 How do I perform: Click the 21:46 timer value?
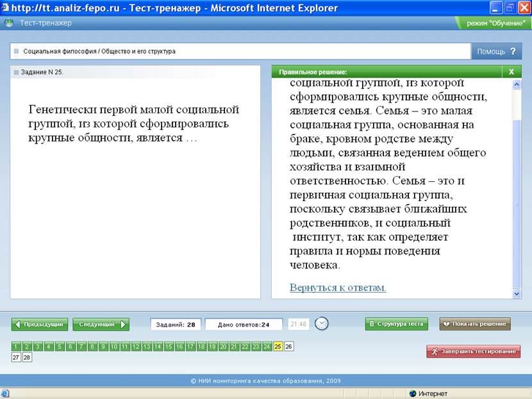tap(299, 324)
